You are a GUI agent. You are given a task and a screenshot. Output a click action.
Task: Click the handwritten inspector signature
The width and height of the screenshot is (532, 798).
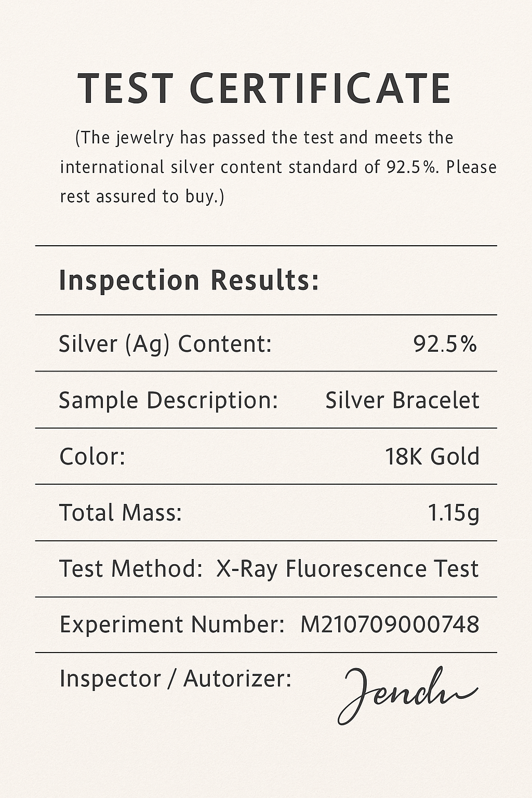pos(408,695)
